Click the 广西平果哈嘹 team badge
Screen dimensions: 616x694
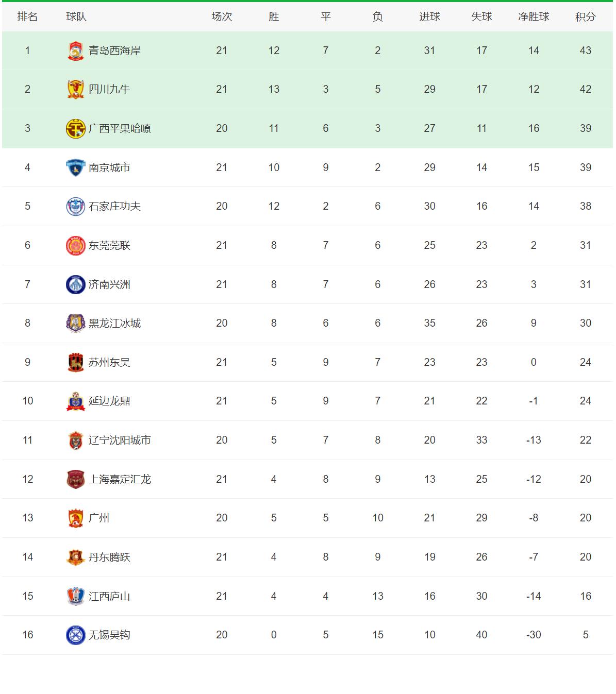[x=76, y=128]
